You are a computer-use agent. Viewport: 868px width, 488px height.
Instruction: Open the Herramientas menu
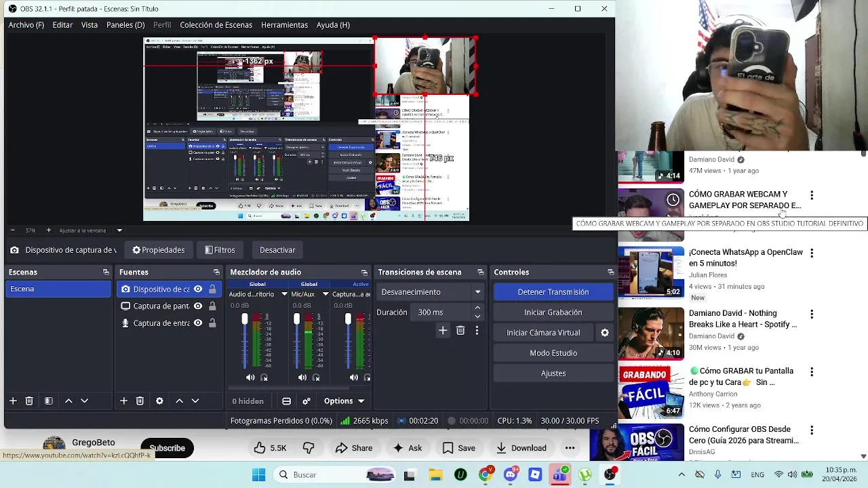tap(284, 24)
